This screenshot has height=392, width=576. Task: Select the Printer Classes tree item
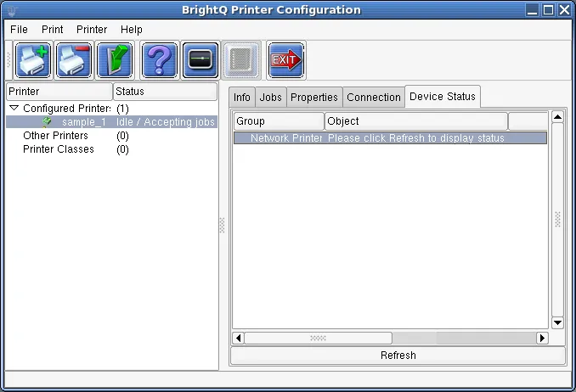[59, 149]
